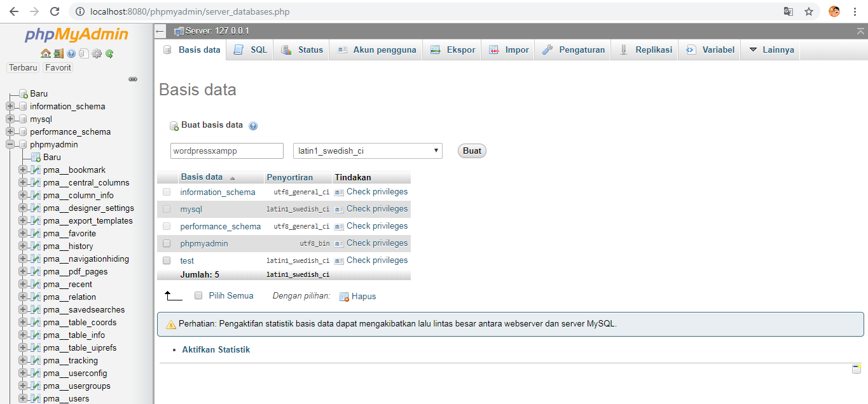Image resolution: width=868 pixels, height=404 pixels.
Task: Open Check privileges for performance_schema
Action: (x=377, y=226)
